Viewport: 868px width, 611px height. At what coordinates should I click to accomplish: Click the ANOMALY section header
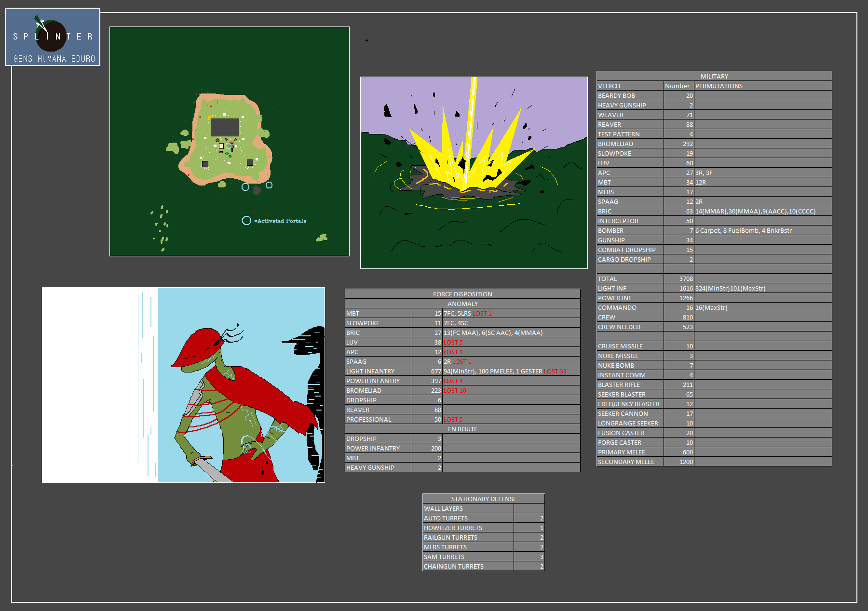pos(462,304)
